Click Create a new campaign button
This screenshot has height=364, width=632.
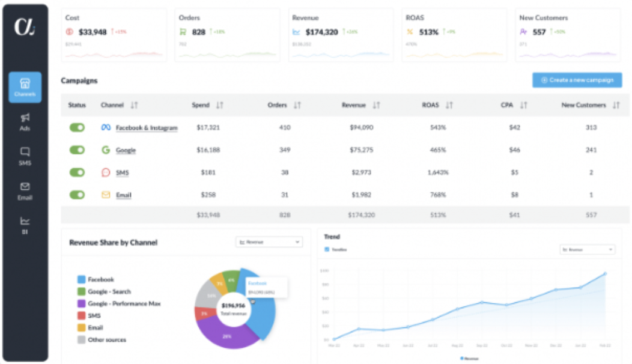coord(577,80)
